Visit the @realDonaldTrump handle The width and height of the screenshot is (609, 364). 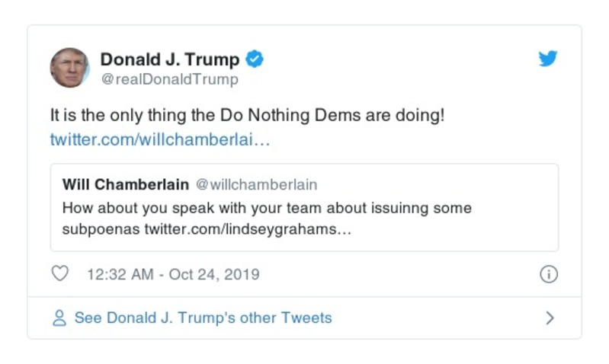(169, 79)
